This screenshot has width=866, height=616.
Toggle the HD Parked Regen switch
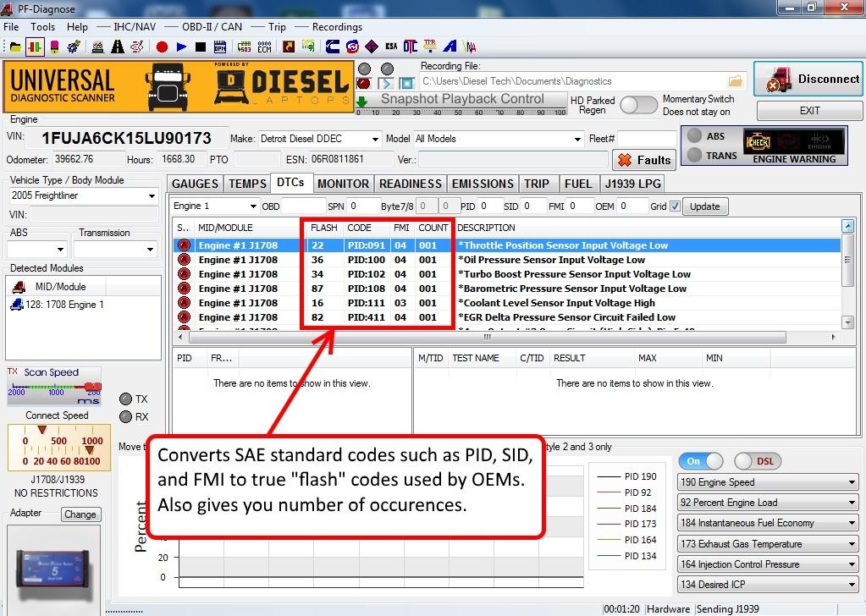(638, 105)
